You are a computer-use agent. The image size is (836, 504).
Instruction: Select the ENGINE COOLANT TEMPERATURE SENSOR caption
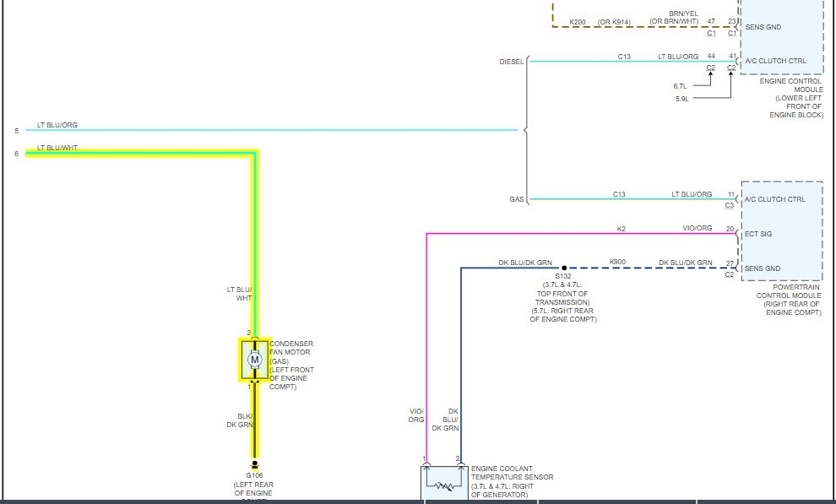512,481
